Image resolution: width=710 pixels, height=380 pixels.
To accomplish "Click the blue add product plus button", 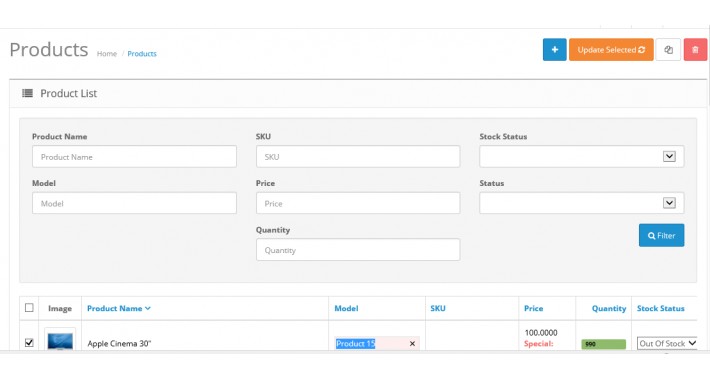I will click(x=554, y=49).
